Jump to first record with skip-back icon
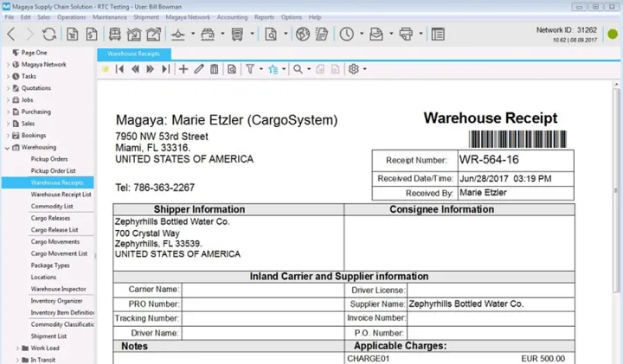The width and height of the screenshot is (623, 364). (120, 69)
